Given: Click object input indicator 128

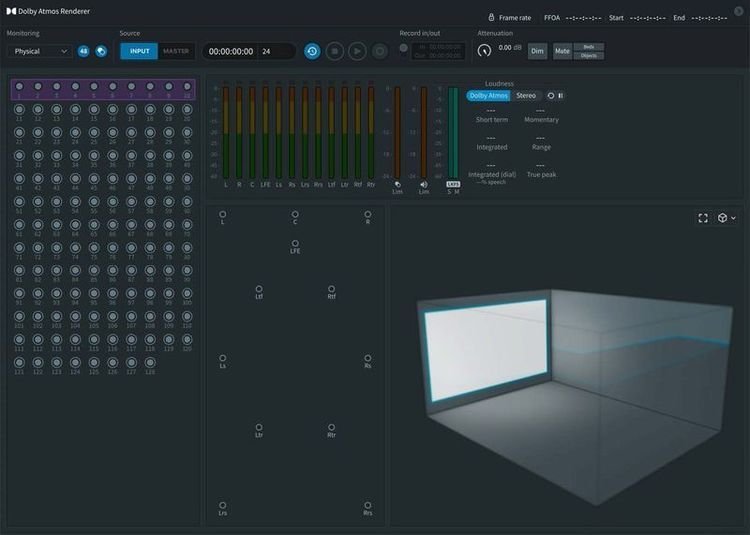Looking at the screenshot, I should [x=150, y=362].
